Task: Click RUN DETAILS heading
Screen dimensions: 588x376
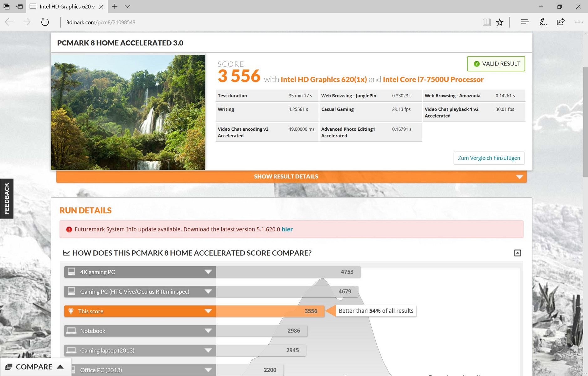Action: (85, 210)
